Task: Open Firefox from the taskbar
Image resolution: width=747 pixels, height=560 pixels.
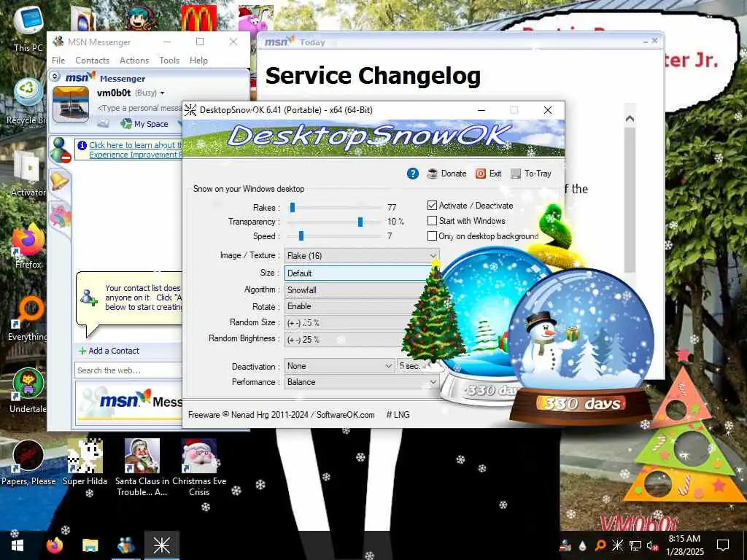Action: (x=54, y=545)
